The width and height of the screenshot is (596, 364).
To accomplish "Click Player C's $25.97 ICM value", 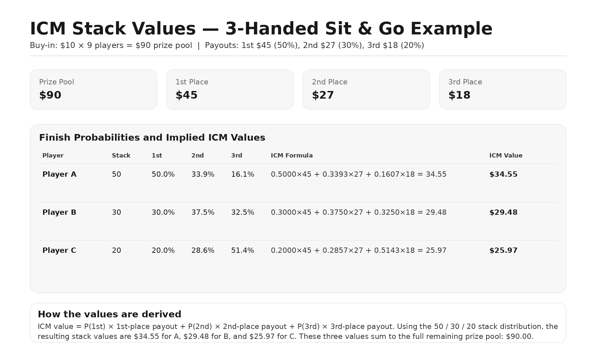I will [x=503, y=250].
